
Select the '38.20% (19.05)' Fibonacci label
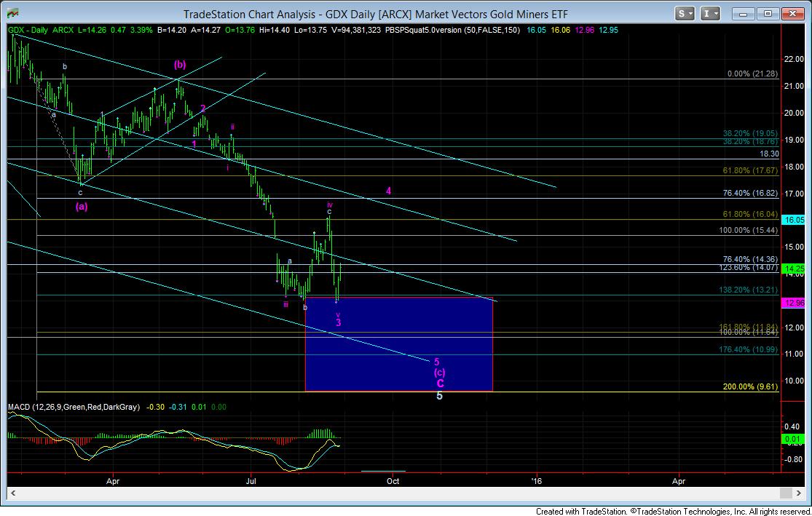750,133
